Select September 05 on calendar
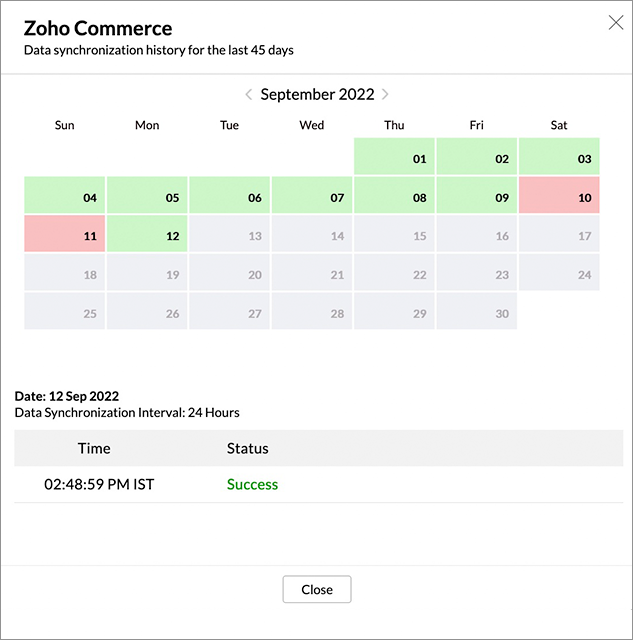This screenshot has width=633, height=640. pos(147,195)
